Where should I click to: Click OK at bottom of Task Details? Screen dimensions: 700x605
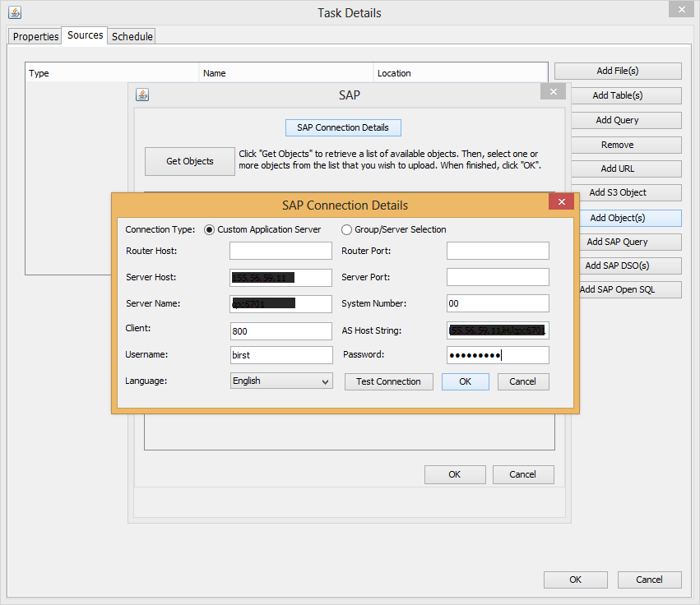[x=576, y=580]
